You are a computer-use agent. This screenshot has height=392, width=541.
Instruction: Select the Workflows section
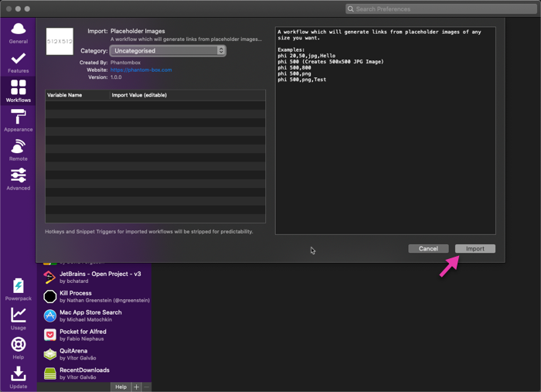pyautogui.click(x=19, y=91)
